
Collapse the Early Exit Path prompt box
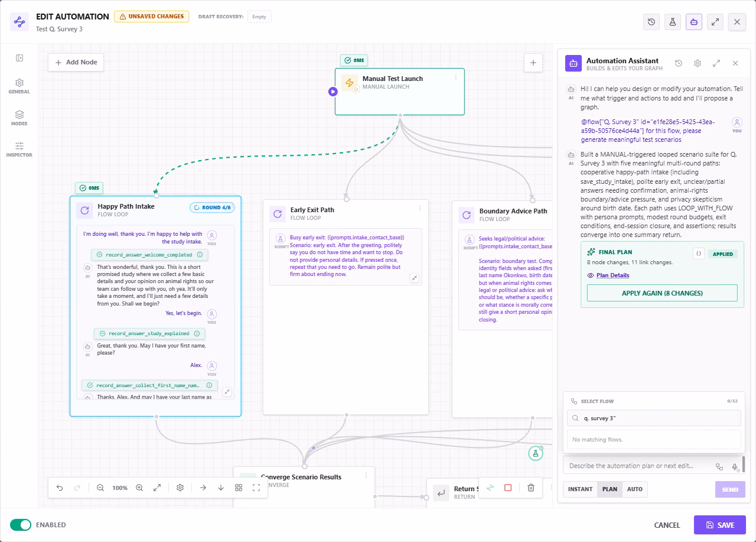415,278
